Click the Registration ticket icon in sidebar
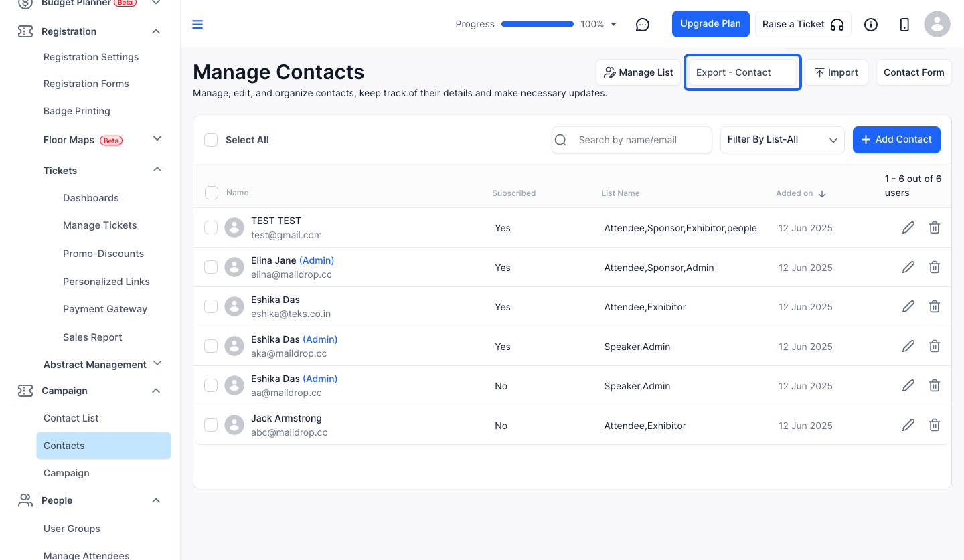Screen dimensions: 964x560 (25, 31)
